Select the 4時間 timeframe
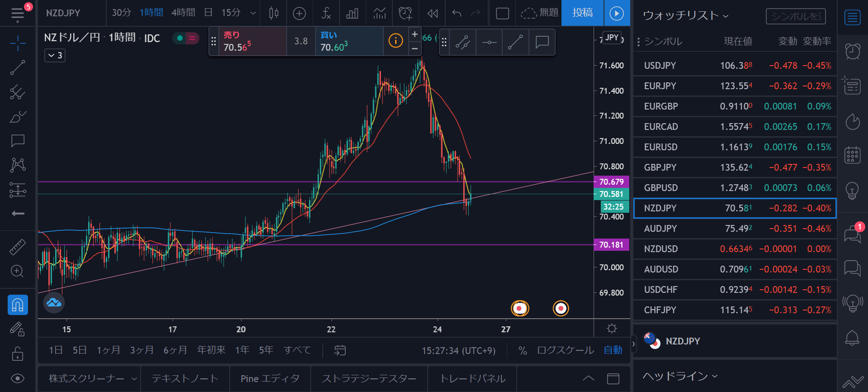The image size is (868, 392). (183, 13)
